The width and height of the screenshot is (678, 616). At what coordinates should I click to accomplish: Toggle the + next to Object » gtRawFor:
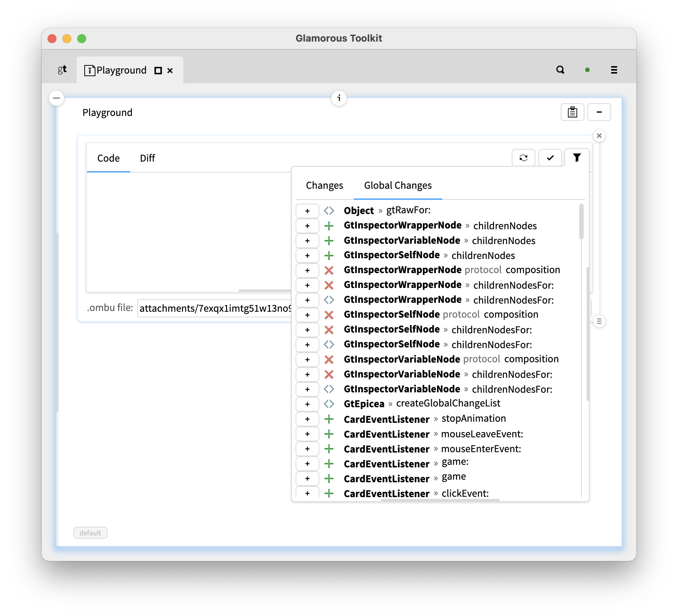click(307, 211)
